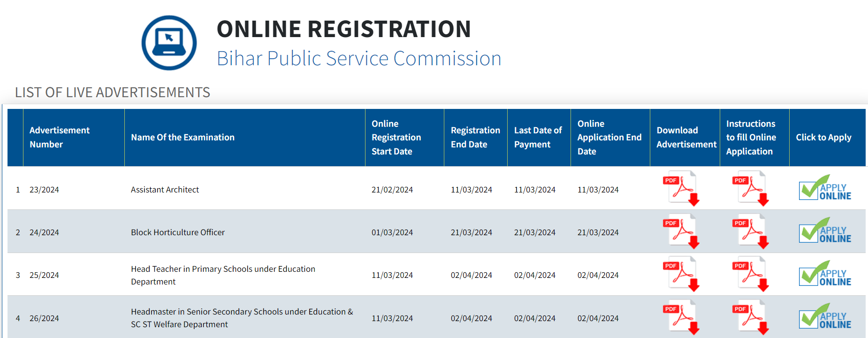
Task: Download advertisement PDF for Block Horticulture Officer
Action: (x=681, y=231)
